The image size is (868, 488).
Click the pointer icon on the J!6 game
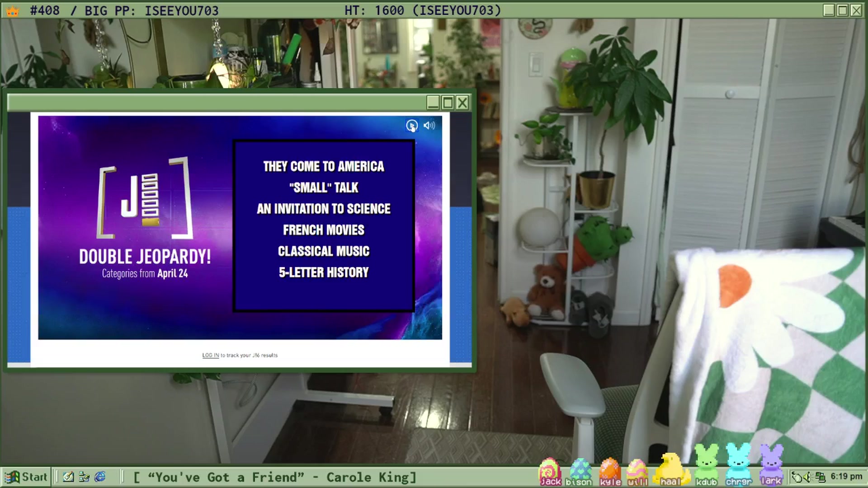pyautogui.click(x=411, y=126)
